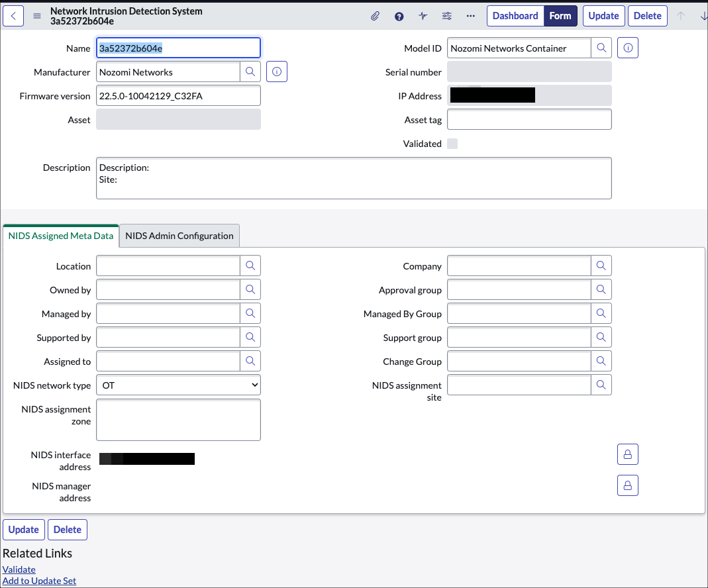
Task: Click the Validate related link
Action: [19, 569]
